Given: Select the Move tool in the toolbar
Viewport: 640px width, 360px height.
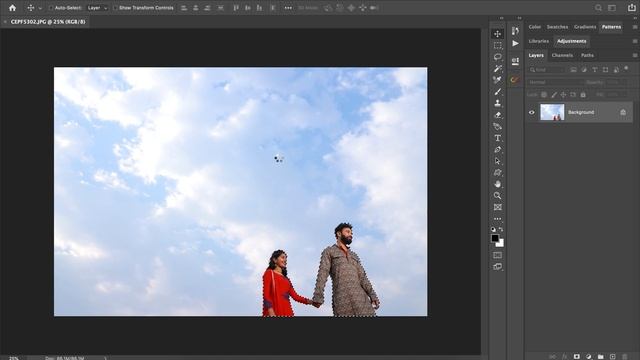Looking at the screenshot, I should 497,34.
